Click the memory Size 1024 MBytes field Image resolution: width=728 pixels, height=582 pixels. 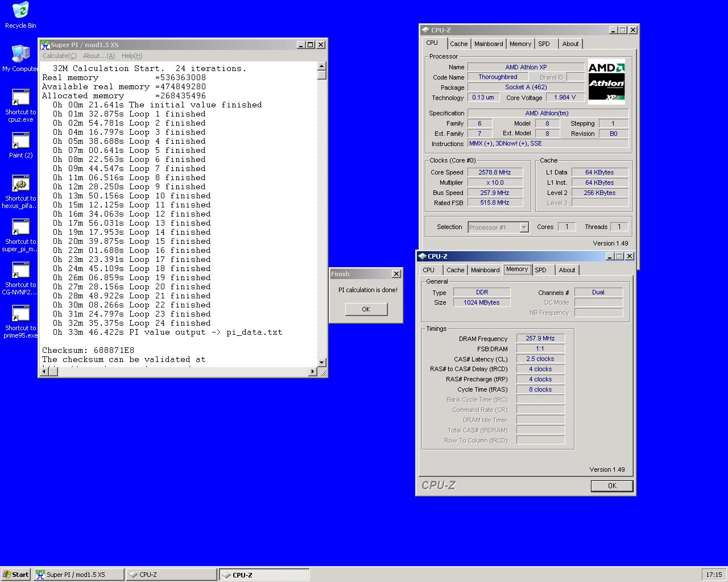[x=482, y=302]
